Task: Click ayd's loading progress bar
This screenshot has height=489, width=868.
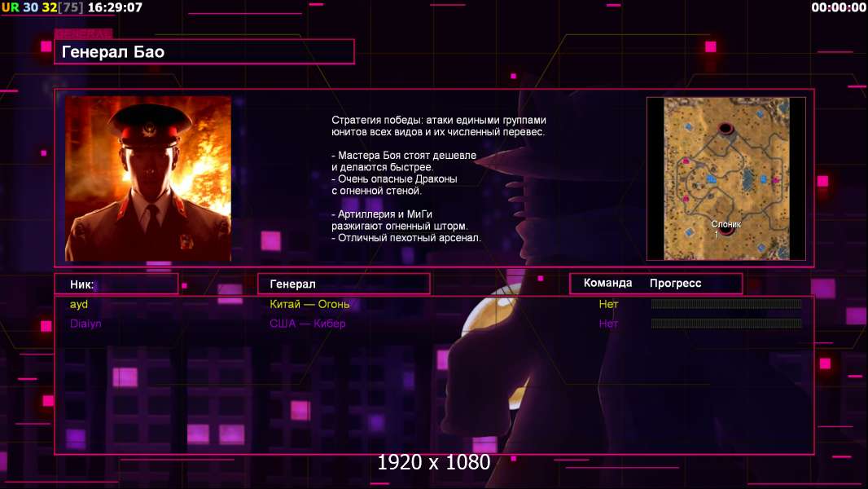Action: (x=726, y=303)
